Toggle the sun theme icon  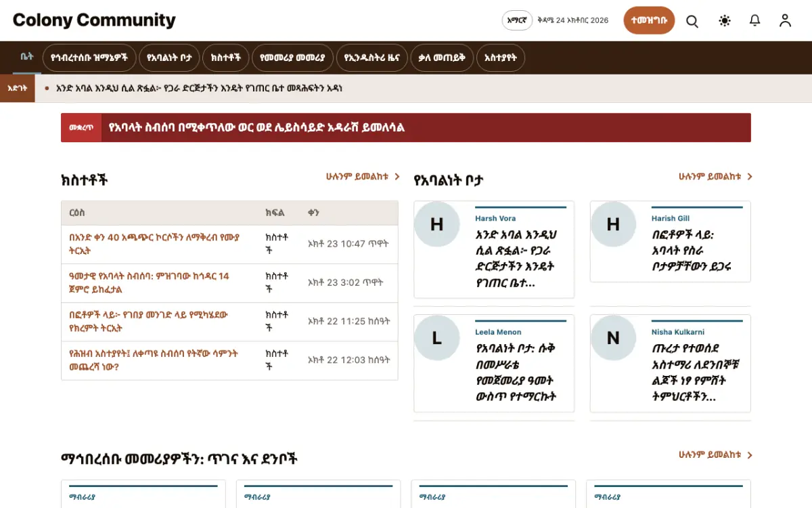(x=725, y=21)
